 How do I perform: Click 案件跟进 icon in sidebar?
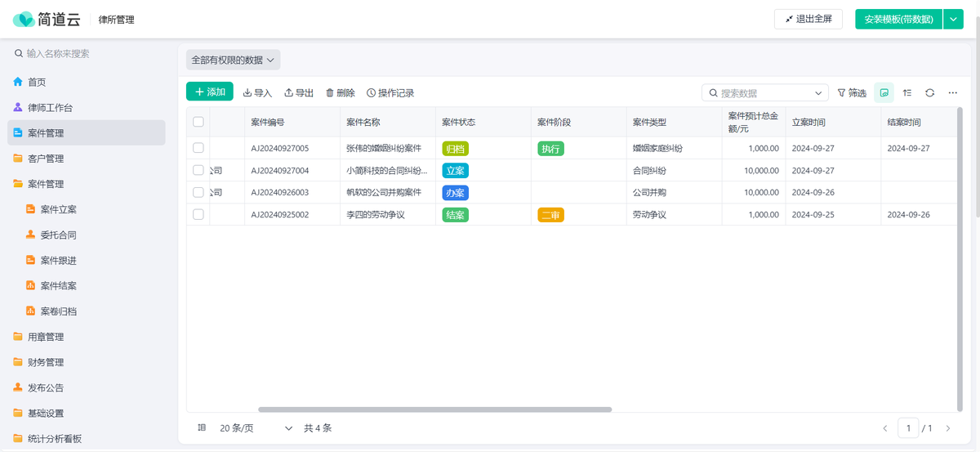(x=31, y=260)
